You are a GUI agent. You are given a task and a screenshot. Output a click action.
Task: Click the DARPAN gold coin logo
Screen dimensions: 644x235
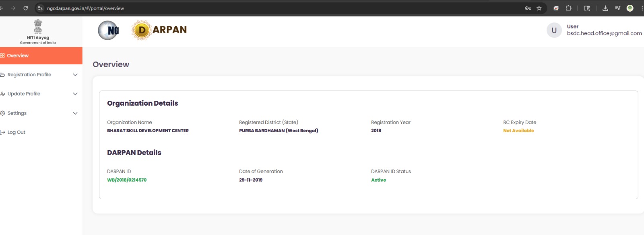click(141, 30)
